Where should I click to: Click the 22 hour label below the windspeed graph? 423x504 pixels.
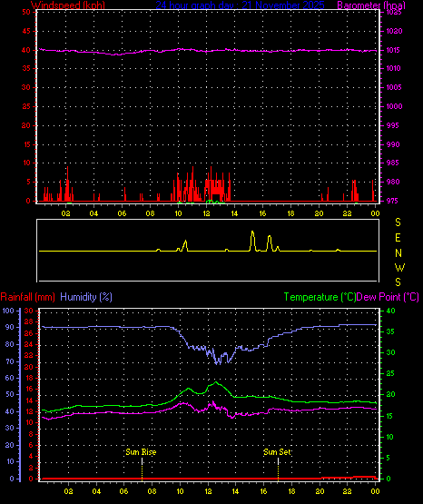pyautogui.click(x=347, y=213)
